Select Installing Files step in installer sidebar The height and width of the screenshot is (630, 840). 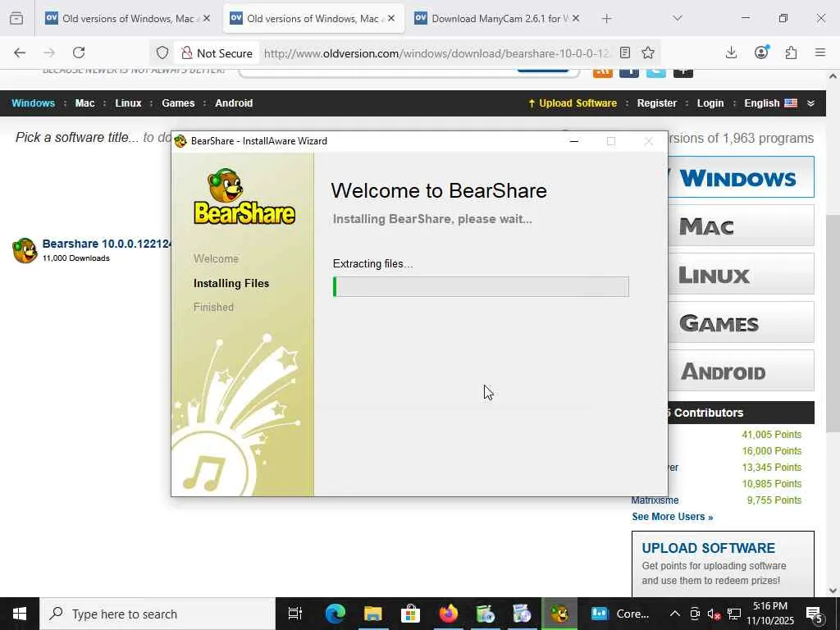[231, 283]
